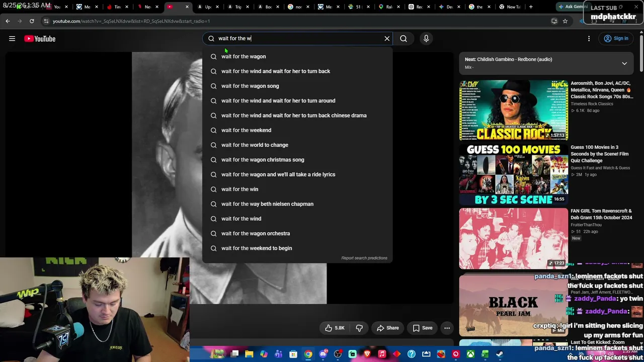Screen dimensions: 644x362
Task: Reload the page
Action: point(32,21)
